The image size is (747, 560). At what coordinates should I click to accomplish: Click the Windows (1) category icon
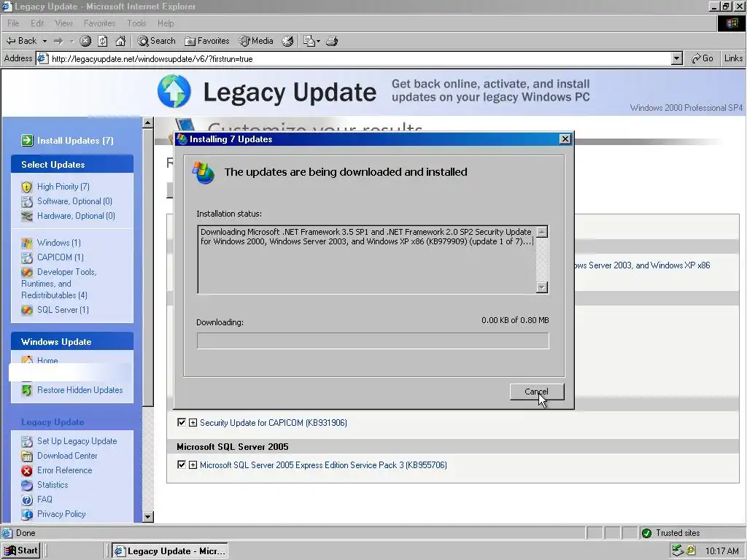tap(27, 243)
